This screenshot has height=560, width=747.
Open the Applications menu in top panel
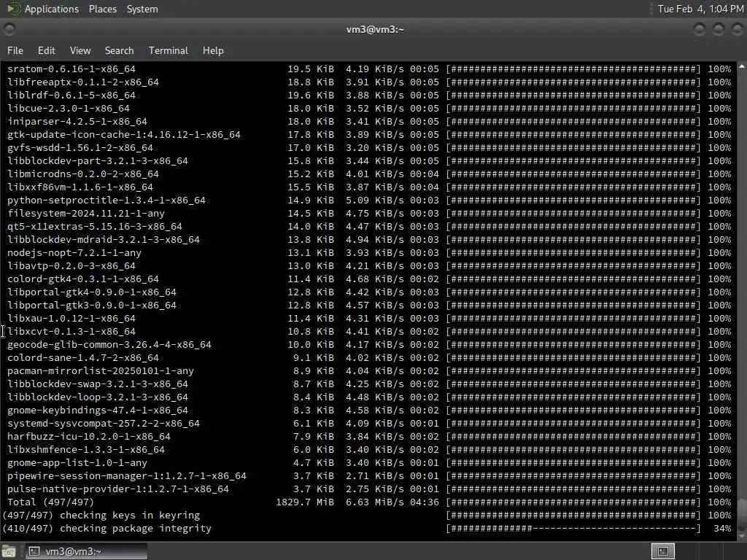pos(52,9)
